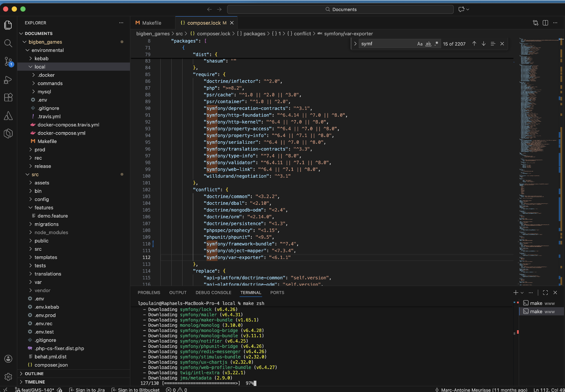Image resolution: width=565 pixels, height=392 pixels.
Task: Open the Search view in activity bar
Action: coord(8,43)
